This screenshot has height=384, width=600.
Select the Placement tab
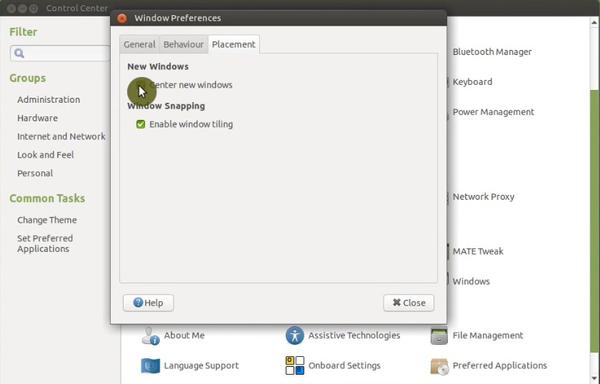pyautogui.click(x=233, y=44)
